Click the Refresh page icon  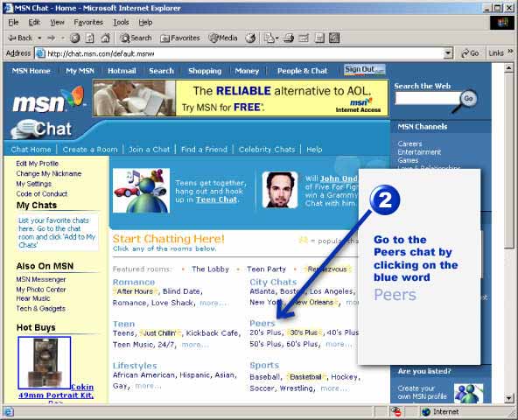pyautogui.click(x=90, y=38)
